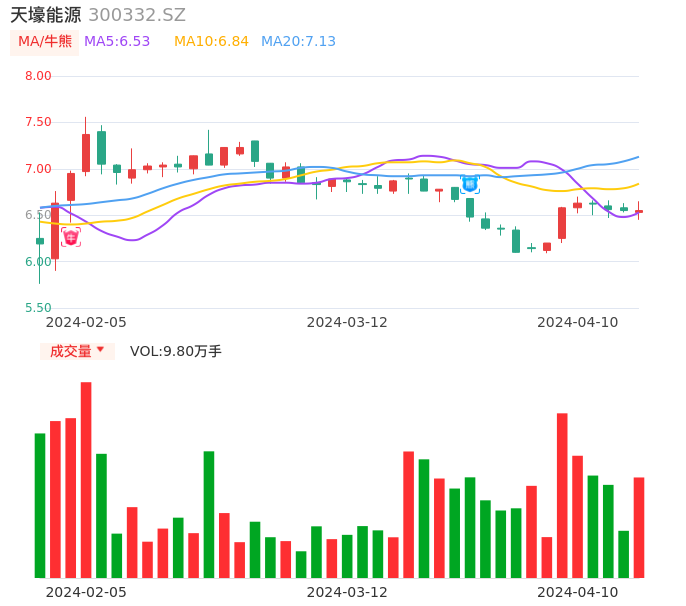
Task: Click the large red candlestick in early April
Action: pos(562,223)
